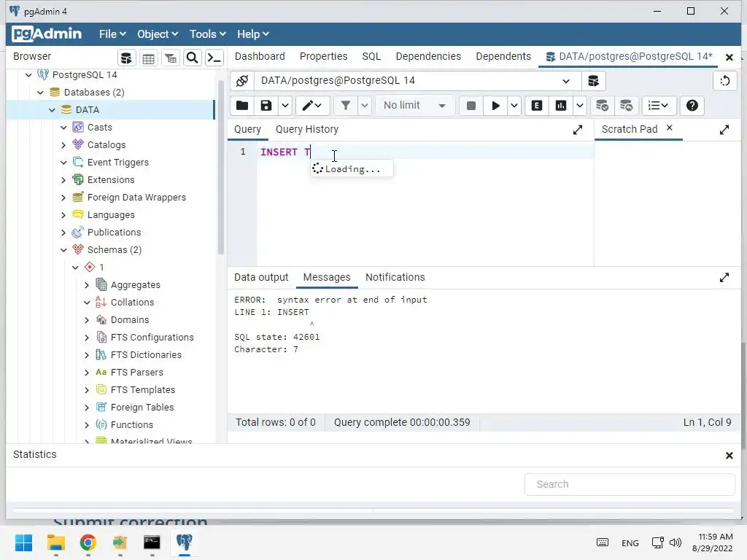Select the FTS Dictionaries tree item
Screen dimensions: 747x560
coord(146,355)
